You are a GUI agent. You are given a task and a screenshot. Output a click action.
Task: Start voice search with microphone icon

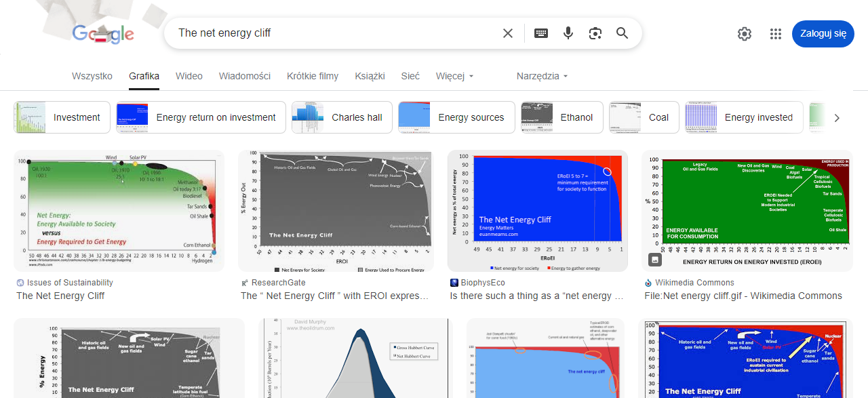pos(568,33)
